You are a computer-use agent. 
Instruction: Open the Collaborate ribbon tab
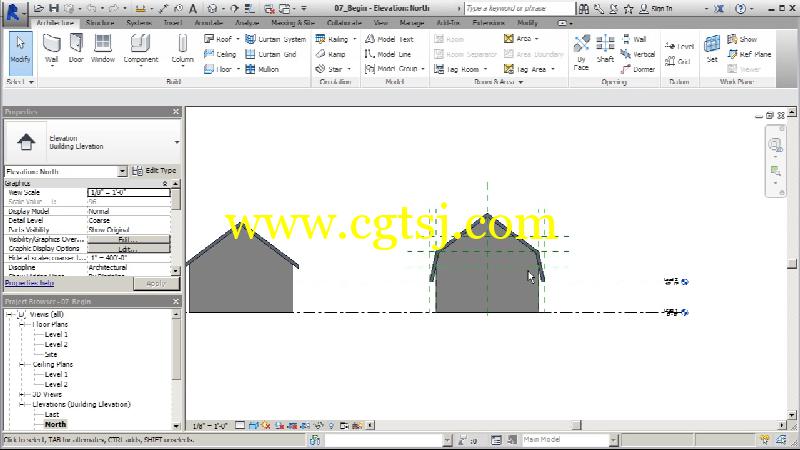[344, 23]
